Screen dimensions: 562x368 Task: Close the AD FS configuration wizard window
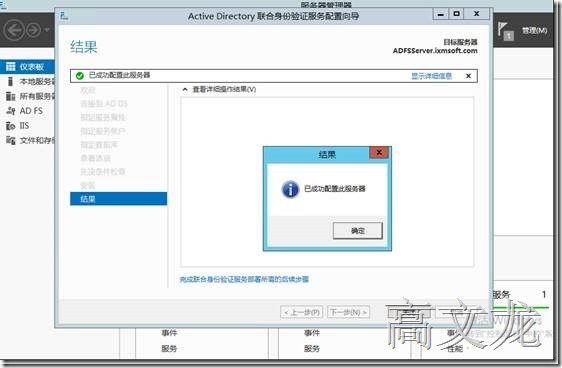(476, 14)
